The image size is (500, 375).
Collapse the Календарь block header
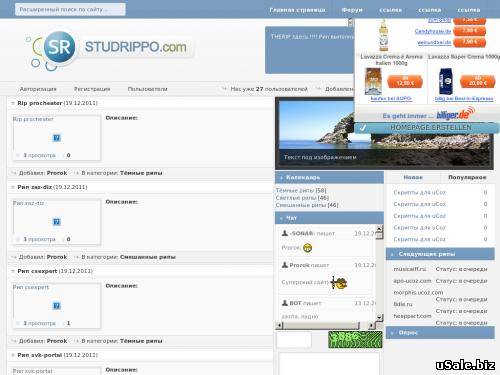281,178
